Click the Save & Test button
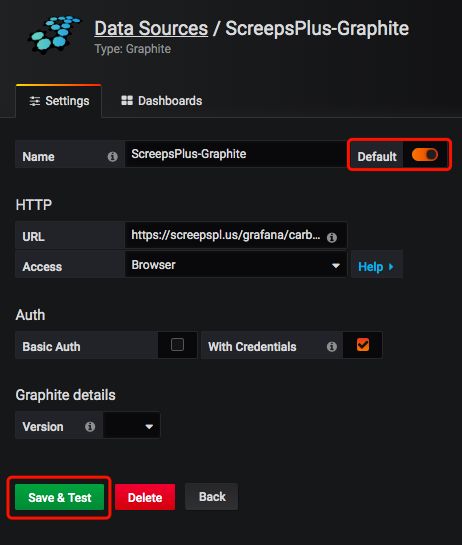 click(59, 497)
